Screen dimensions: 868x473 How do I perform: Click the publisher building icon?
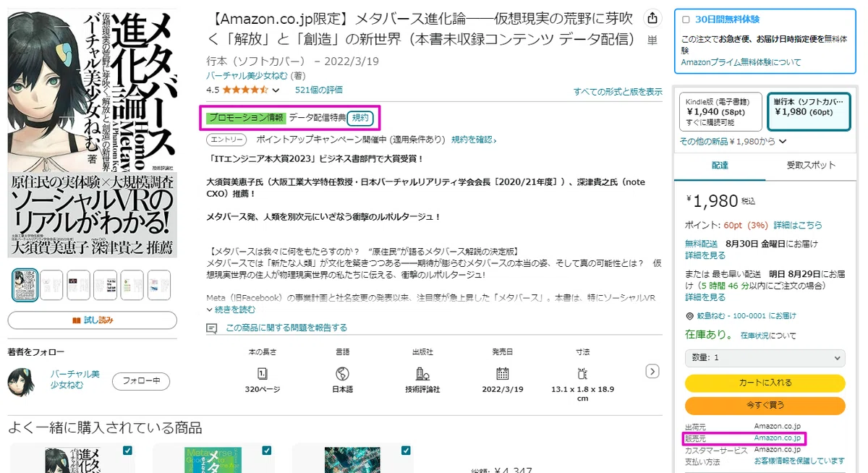tap(422, 373)
